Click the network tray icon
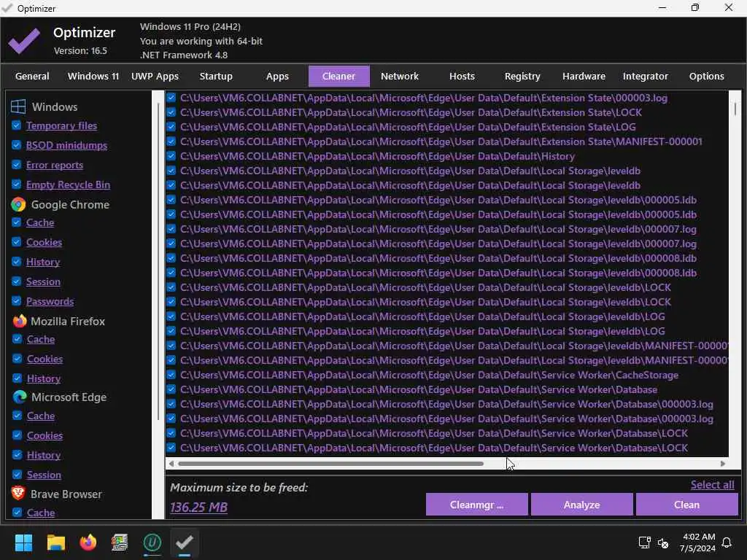The image size is (747, 560). (645, 542)
